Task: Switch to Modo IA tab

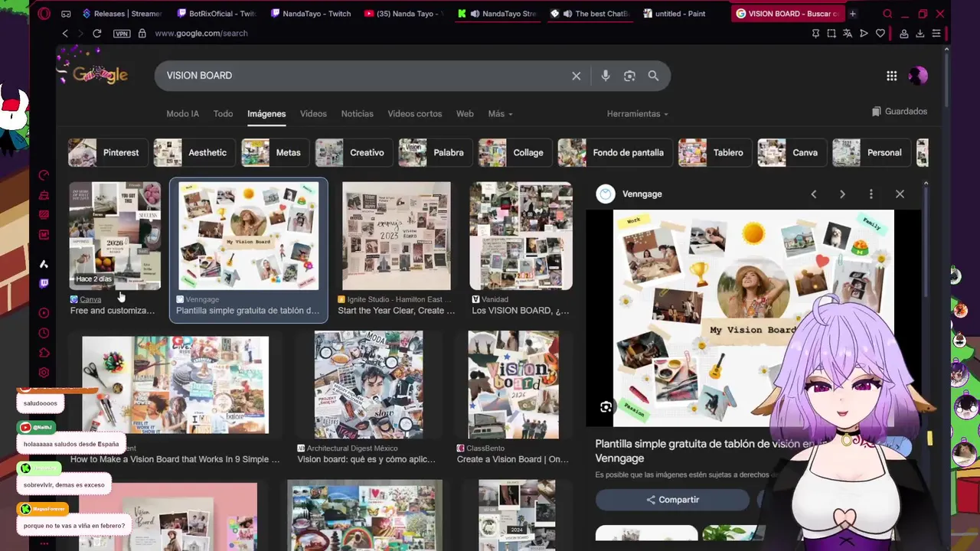Action: tap(182, 114)
